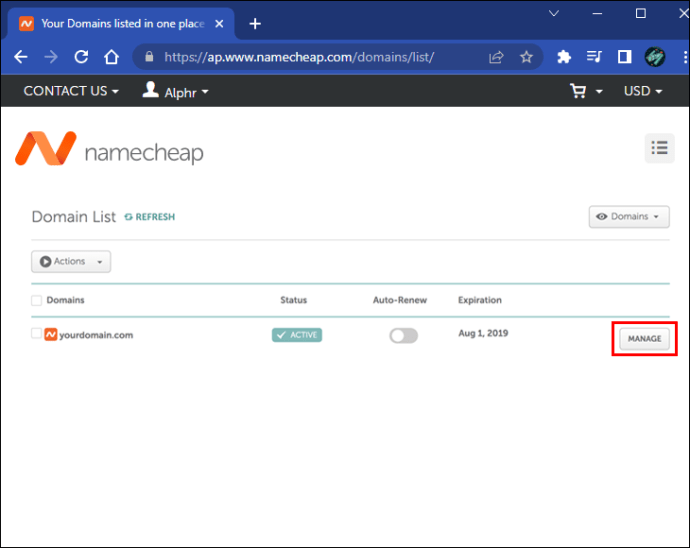Screen dimensions: 690x548
Task: Open the browser home page
Action: point(111,57)
